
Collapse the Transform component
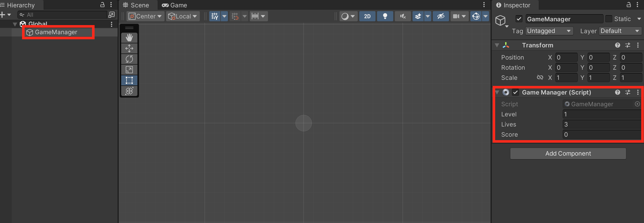coord(497,45)
